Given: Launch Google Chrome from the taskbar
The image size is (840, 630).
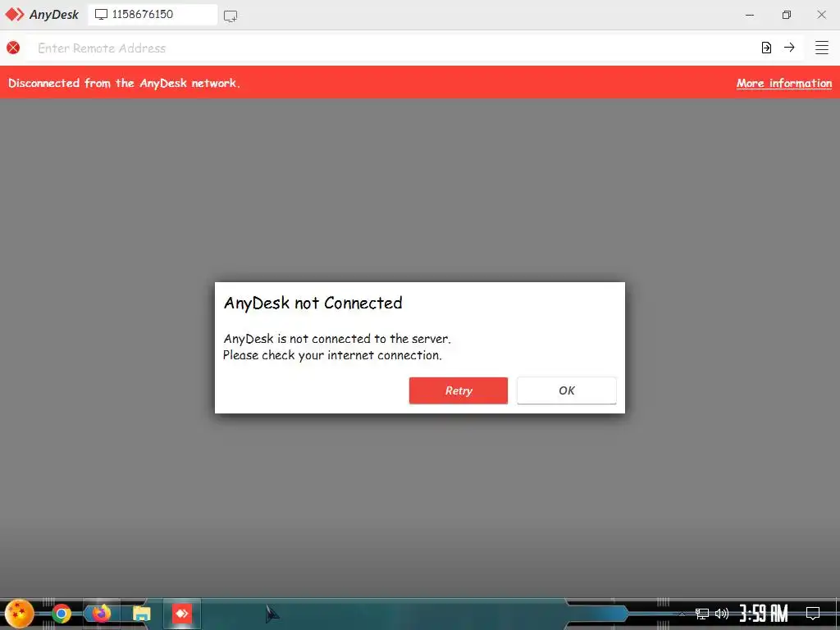Looking at the screenshot, I should [x=62, y=614].
